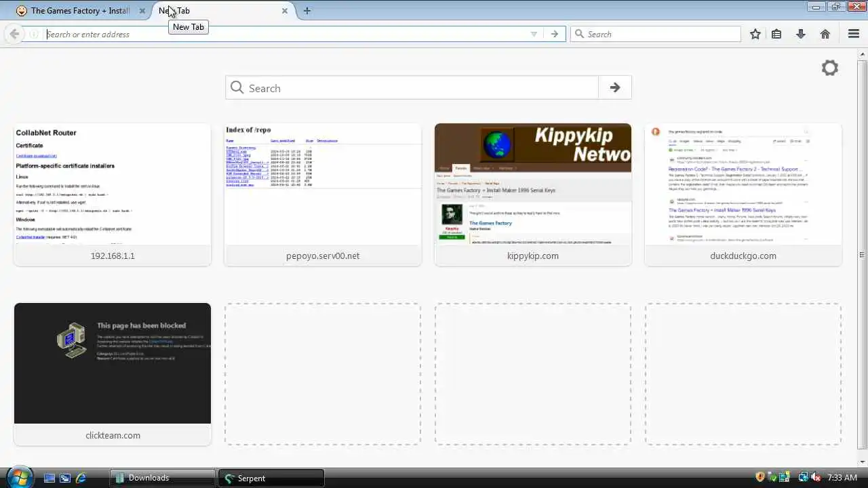868x488 pixels.
Task: Click the muted volume tray icon
Action: tap(816, 477)
